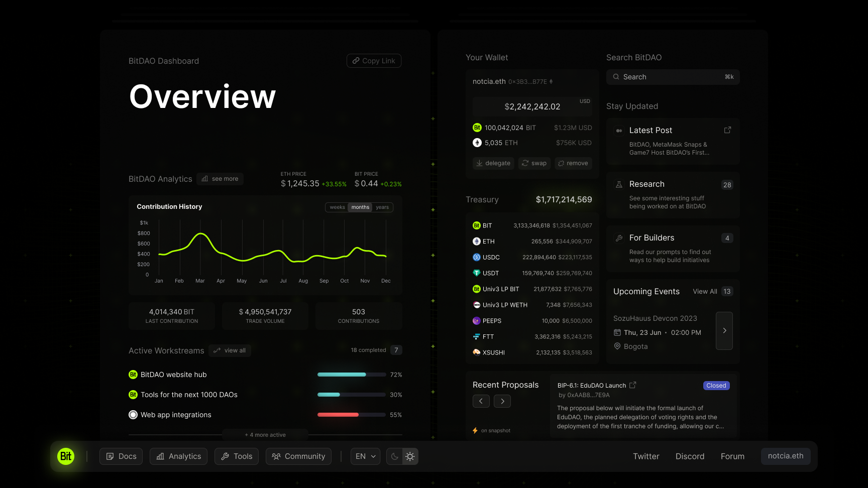
Task: Focus the Search BitDAO input field
Action: (673, 77)
